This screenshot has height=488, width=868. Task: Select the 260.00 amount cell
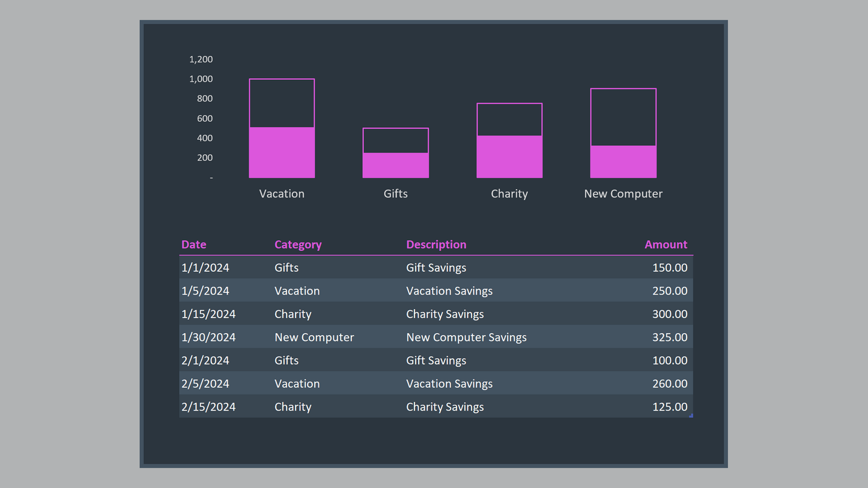tap(670, 384)
